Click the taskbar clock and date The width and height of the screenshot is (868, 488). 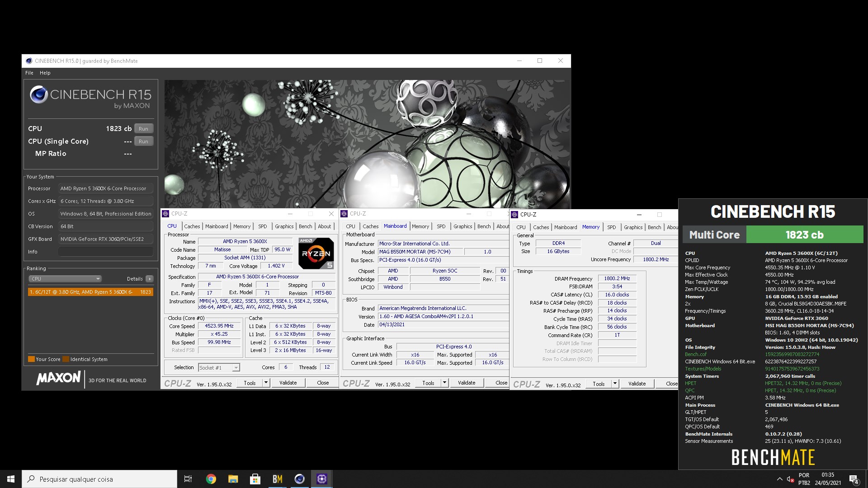point(828,479)
